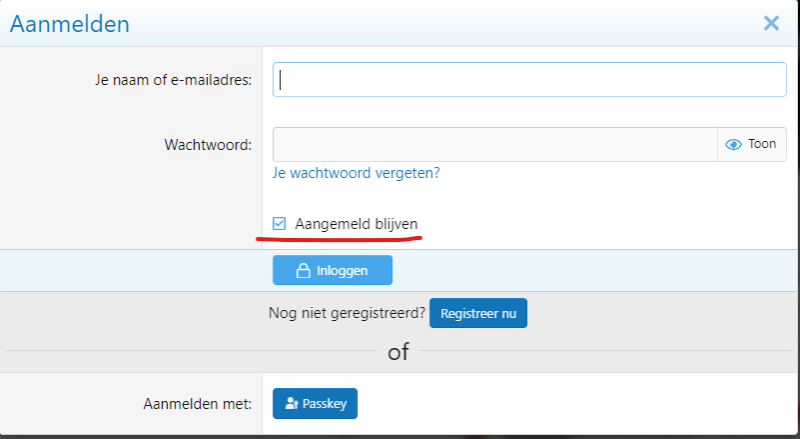Image resolution: width=800 pixels, height=439 pixels.
Task: Click the 'Aanmelden met:' label
Action: tap(196, 404)
